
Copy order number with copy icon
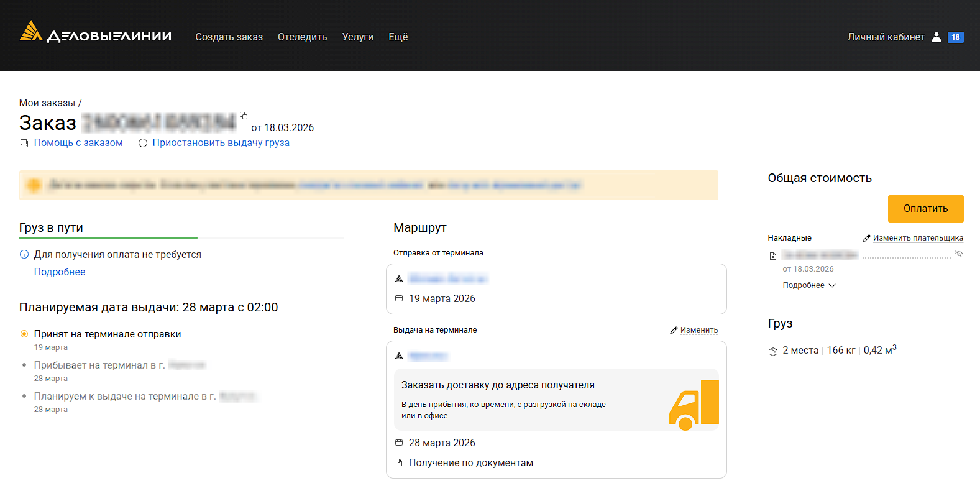coord(244,116)
